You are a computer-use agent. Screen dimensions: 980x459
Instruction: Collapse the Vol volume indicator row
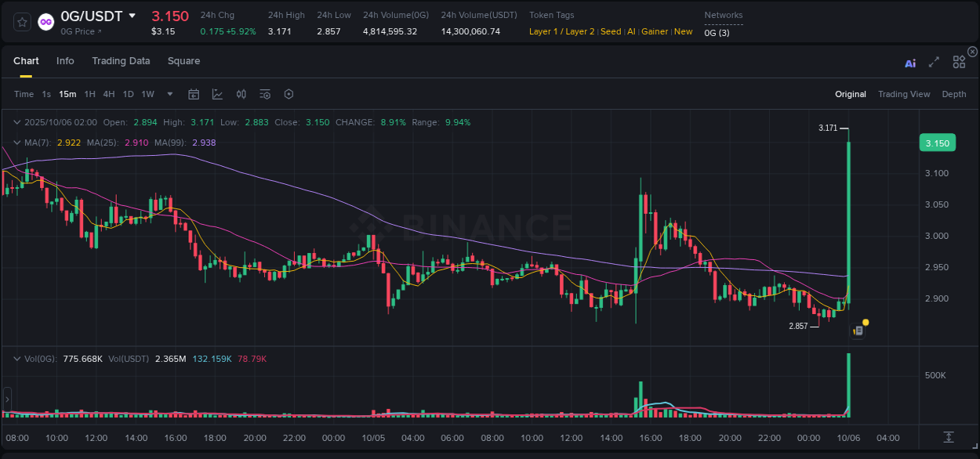pyautogui.click(x=17, y=358)
